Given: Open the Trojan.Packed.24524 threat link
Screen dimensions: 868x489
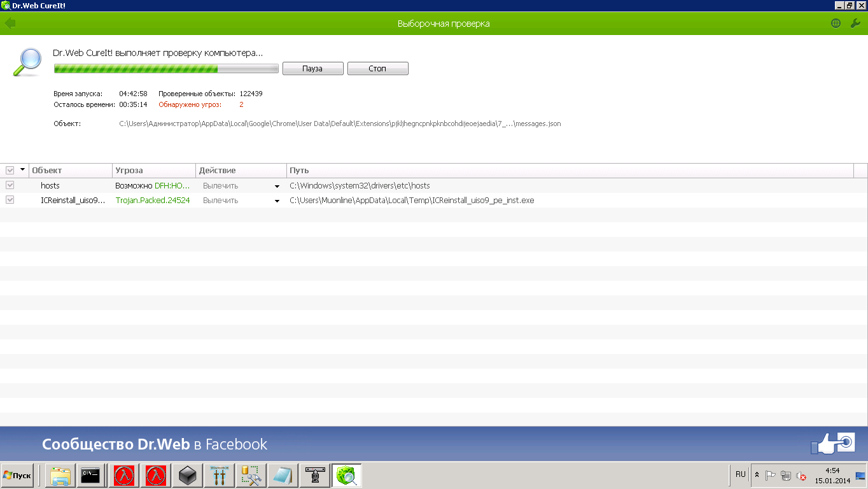Looking at the screenshot, I should pyautogui.click(x=153, y=201).
